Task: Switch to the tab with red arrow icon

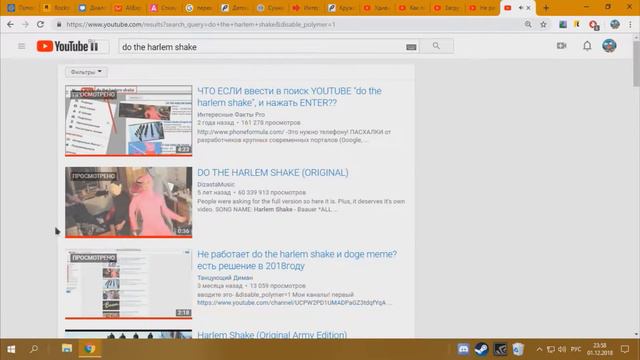Action: click(306, 8)
